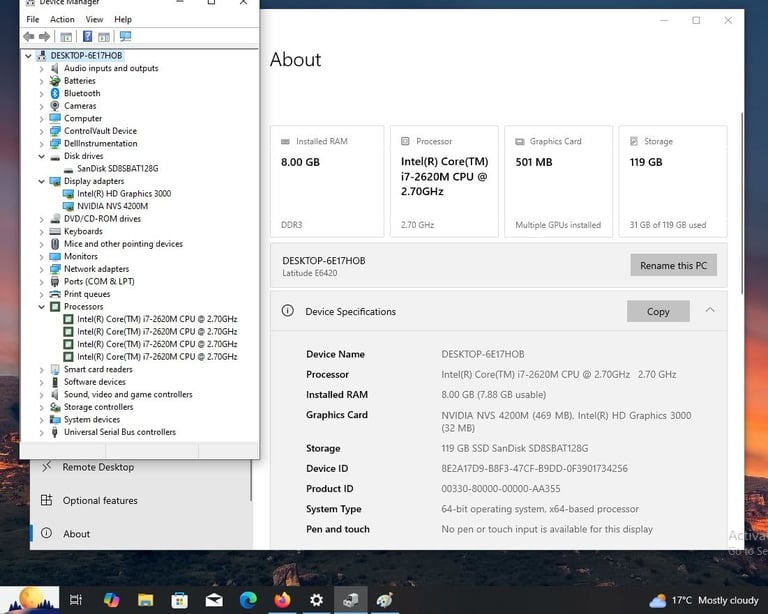Click the Remote Desktop icon in Settings sidebar
This screenshot has width=768, height=614.
click(x=47, y=467)
